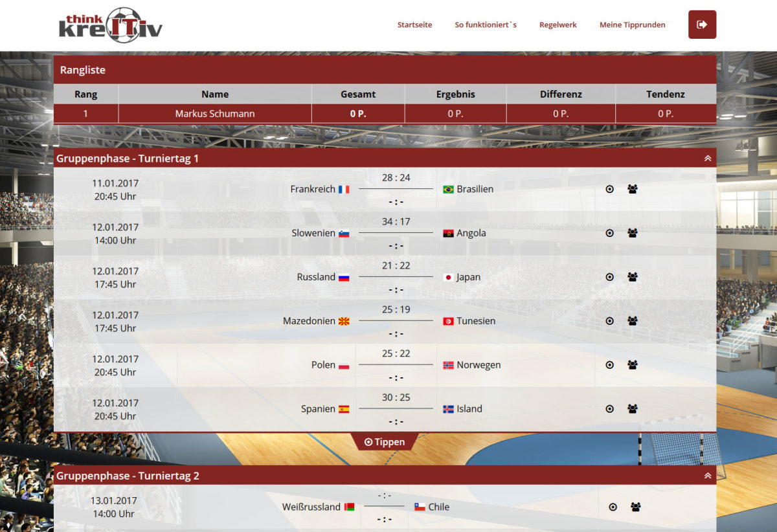Click the logout icon button
777x532 pixels.
702,25
